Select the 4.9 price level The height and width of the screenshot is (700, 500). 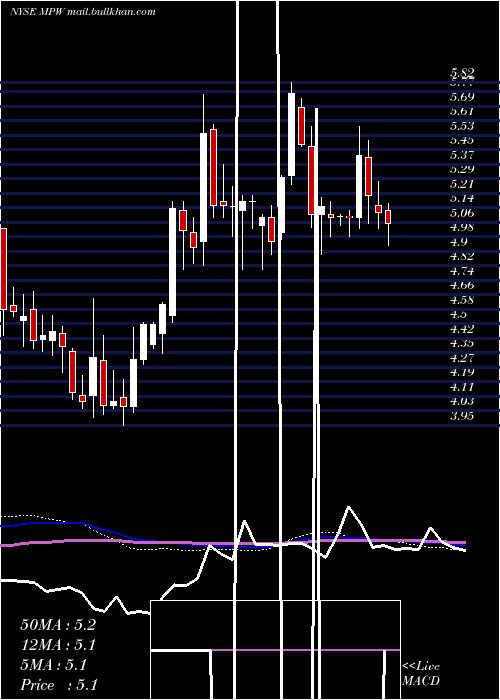[x=459, y=242]
